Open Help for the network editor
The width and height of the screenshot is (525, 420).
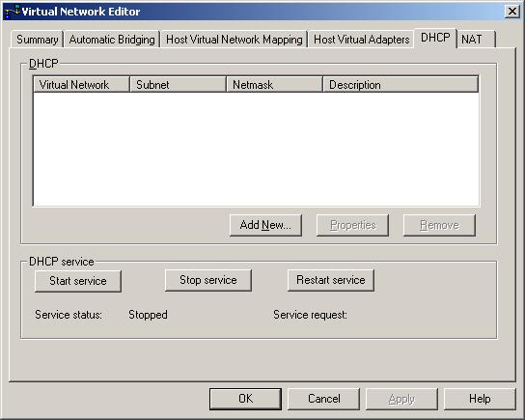pos(480,399)
